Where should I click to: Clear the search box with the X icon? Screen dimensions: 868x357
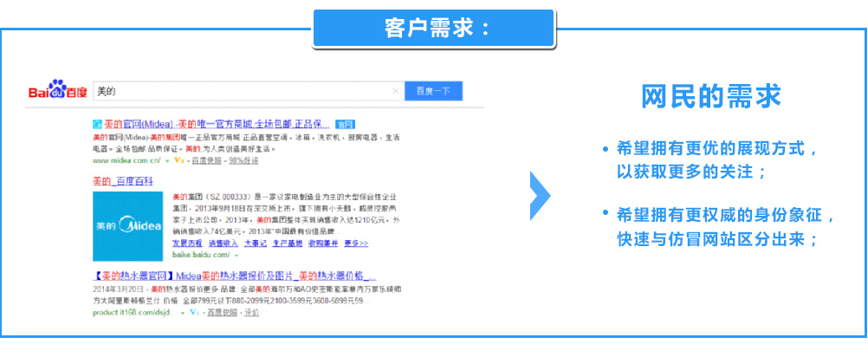[396, 91]
